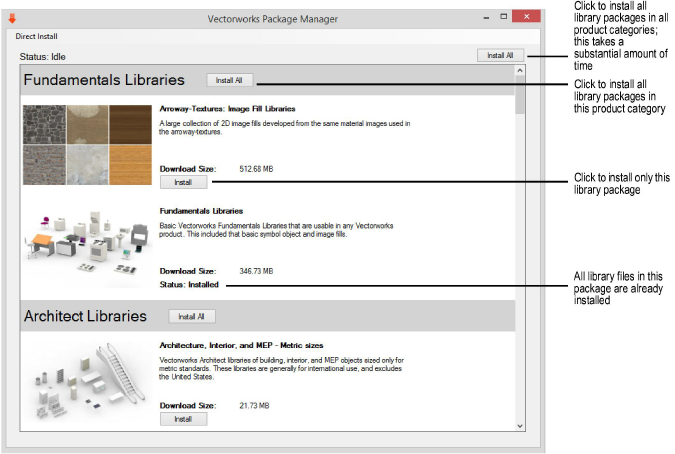This screenshot has width=675, height=454.
Task: Minimize the Vectorworks Package Manager window
Action: [486, 17]
